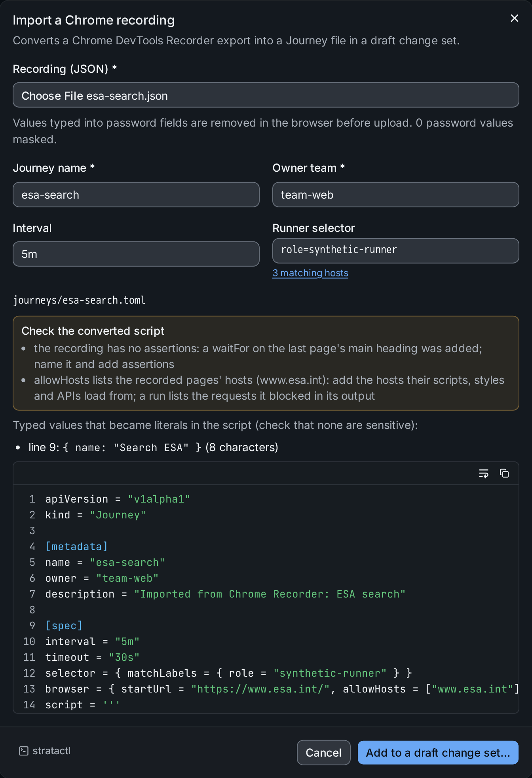Edit the Runner selector field
532x778 pixels.
coord(396,250)
